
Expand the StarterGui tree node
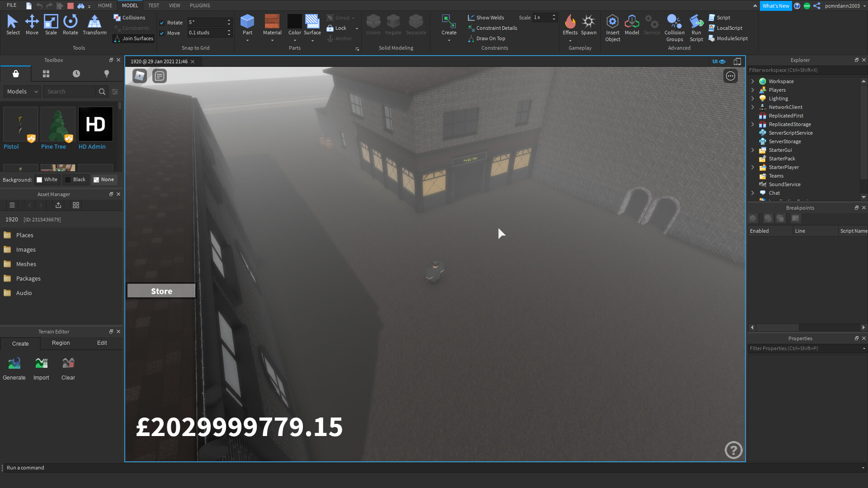(753, 150)
